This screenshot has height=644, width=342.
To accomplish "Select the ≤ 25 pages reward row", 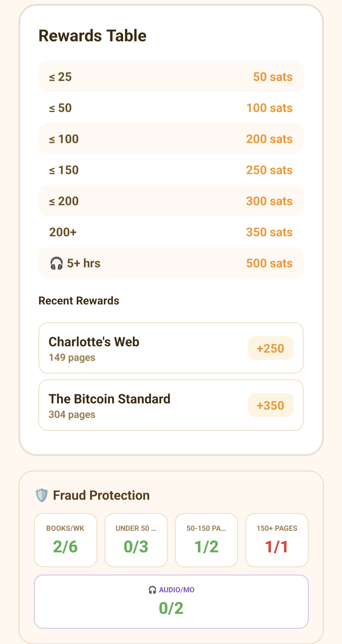I will [171, 76].
